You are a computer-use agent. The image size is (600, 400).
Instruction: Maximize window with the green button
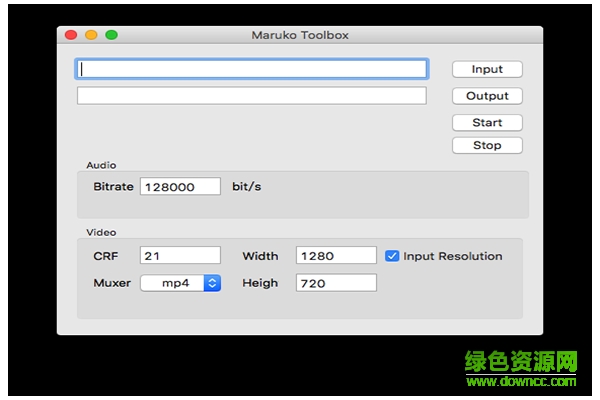click(x=111, y=35)
